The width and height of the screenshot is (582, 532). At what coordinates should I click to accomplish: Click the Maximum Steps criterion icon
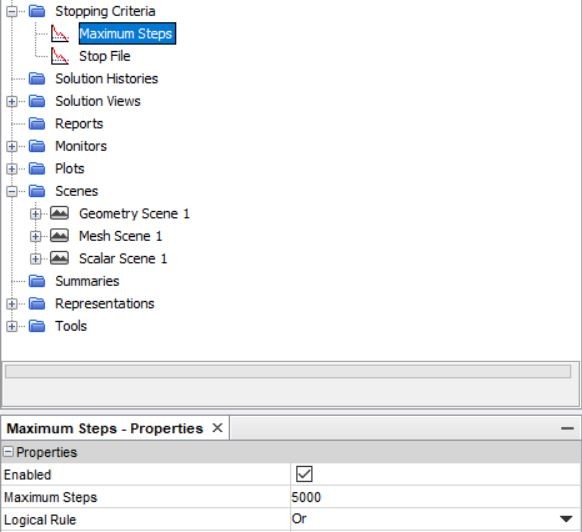(59, 34)
